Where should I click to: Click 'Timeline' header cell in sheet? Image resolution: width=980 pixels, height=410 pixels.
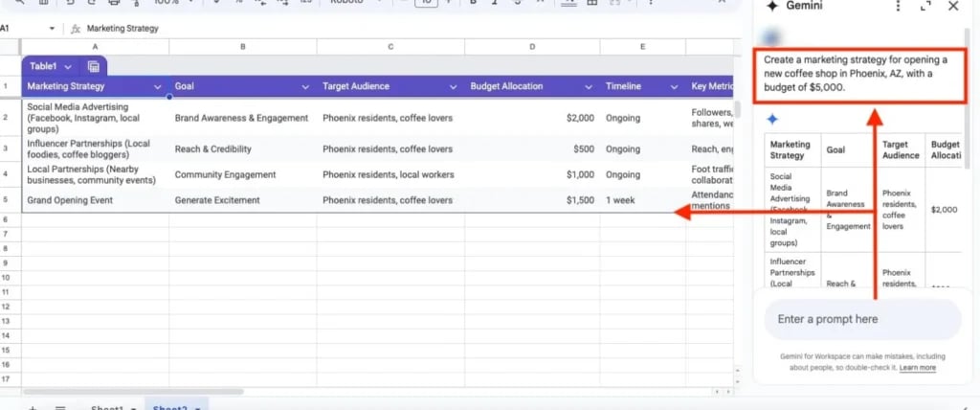(x=642, y=86)
